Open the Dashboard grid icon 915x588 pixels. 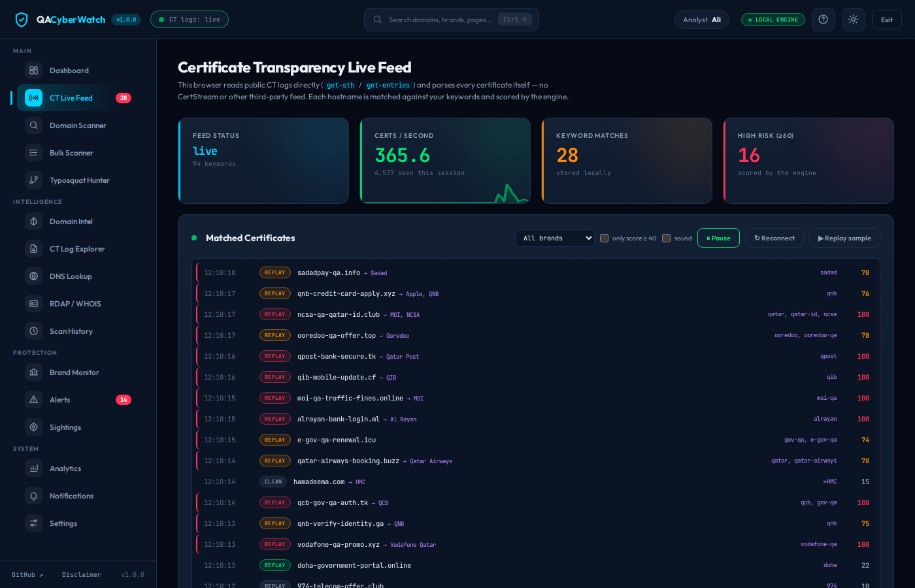(34, 71)
